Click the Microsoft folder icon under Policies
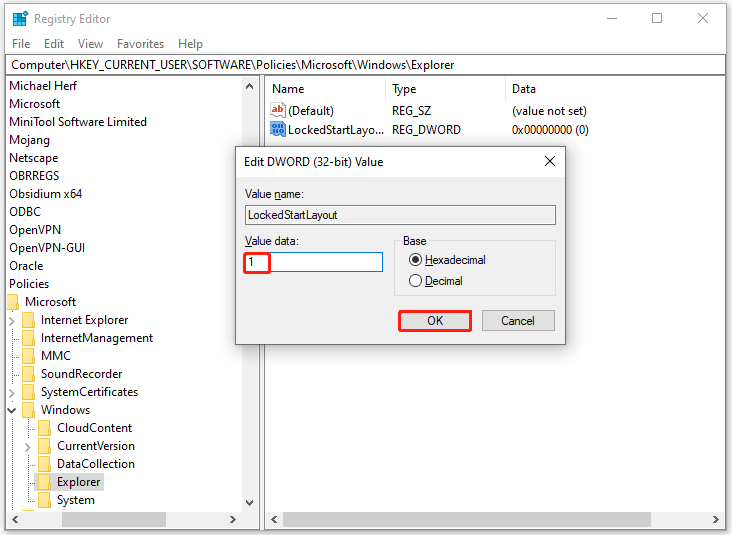The image size is (732, 535). [x=13, y=302]
